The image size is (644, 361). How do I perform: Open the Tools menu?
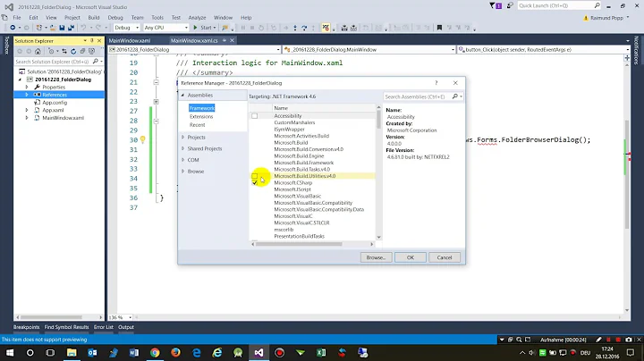click(x=157, y=18)
